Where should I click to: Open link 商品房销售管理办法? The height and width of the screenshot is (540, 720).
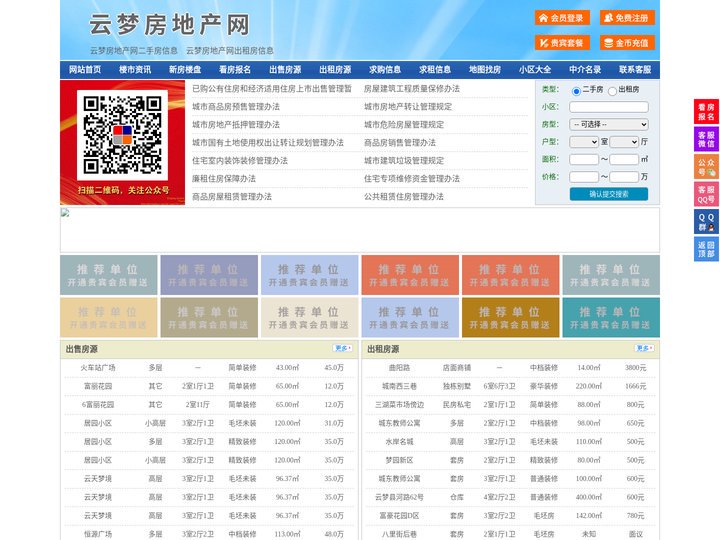(400, 142)
